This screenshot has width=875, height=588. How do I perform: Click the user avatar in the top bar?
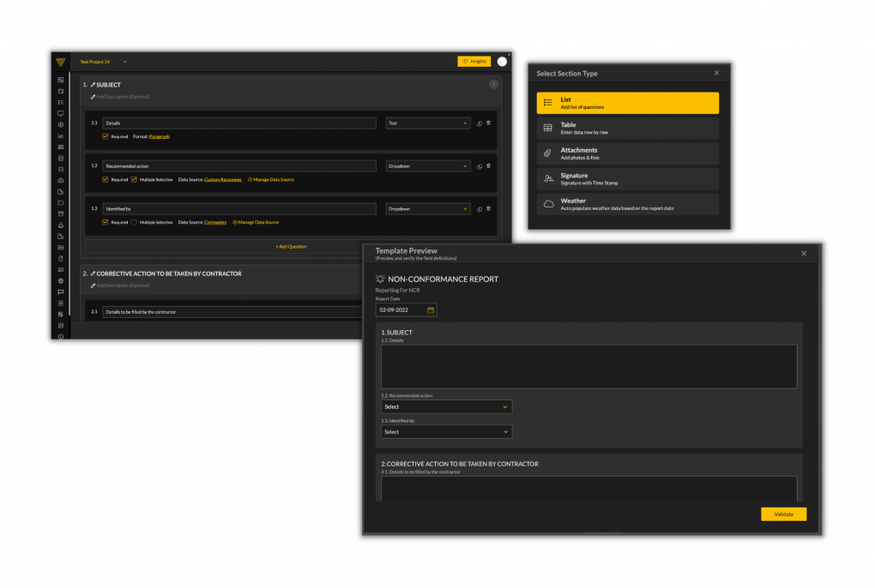coord(502,62)
